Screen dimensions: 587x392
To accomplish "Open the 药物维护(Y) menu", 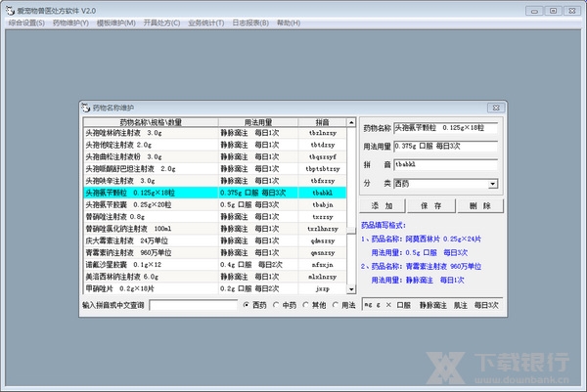I will [70, 22].
